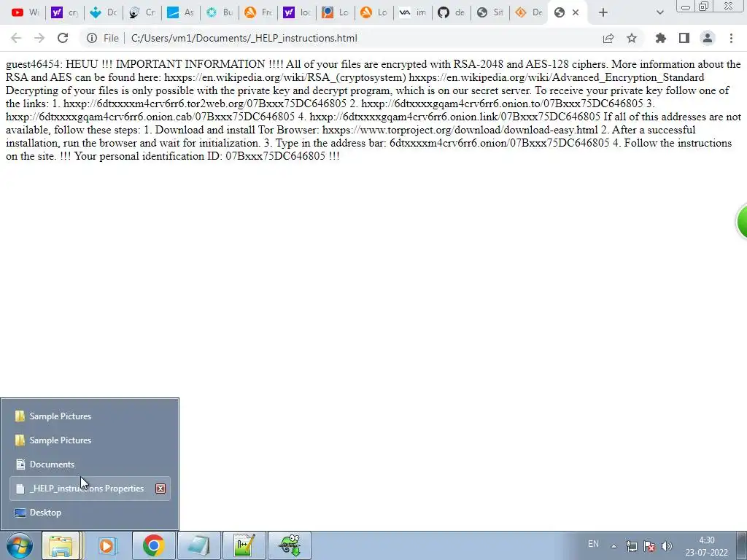Close the active _HELP_instructions tab

point(576,12)
